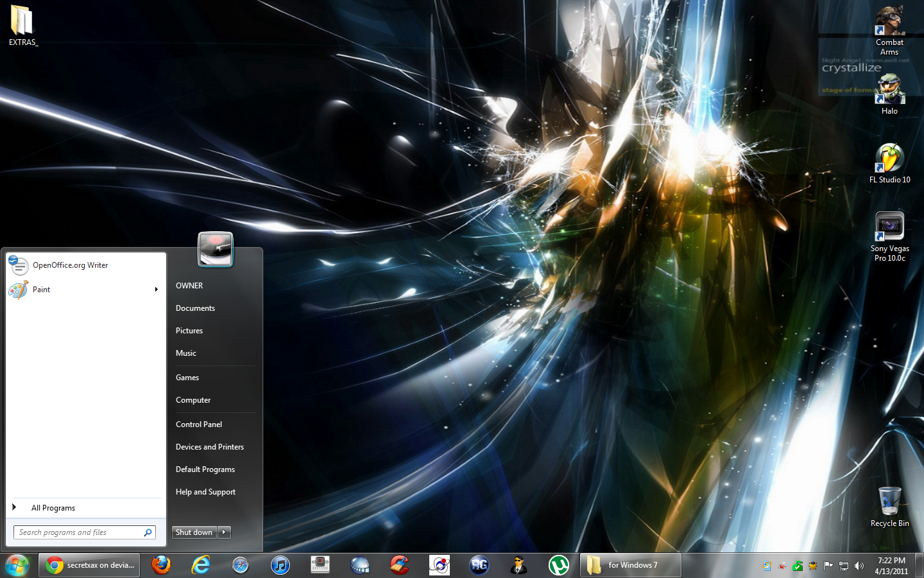Expand Paint's recent files arrow
Image resolution: width=924 pixels, height=578 pixels.
(157, 290)
